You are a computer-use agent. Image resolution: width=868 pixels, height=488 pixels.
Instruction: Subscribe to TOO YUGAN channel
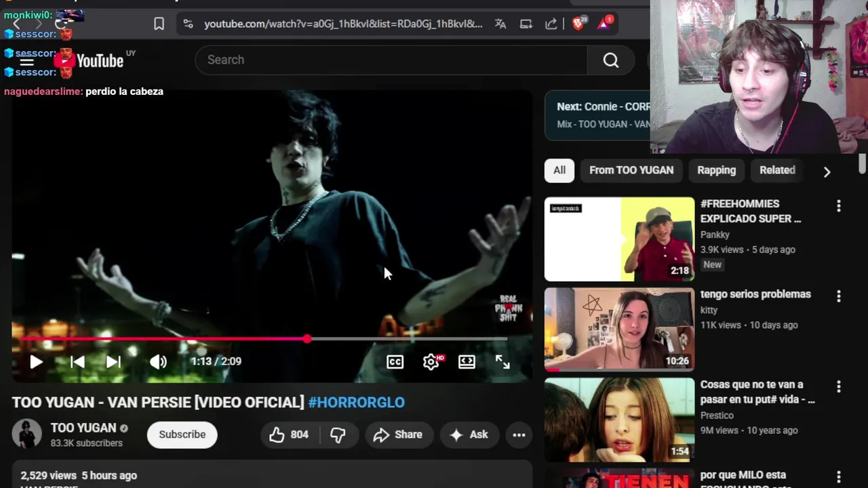(x=182, y=435)
